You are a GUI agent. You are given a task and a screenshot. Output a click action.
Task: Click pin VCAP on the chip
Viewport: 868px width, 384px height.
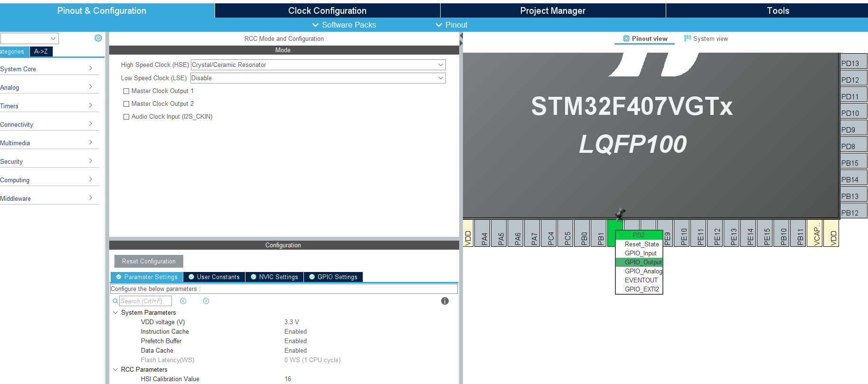815,233
